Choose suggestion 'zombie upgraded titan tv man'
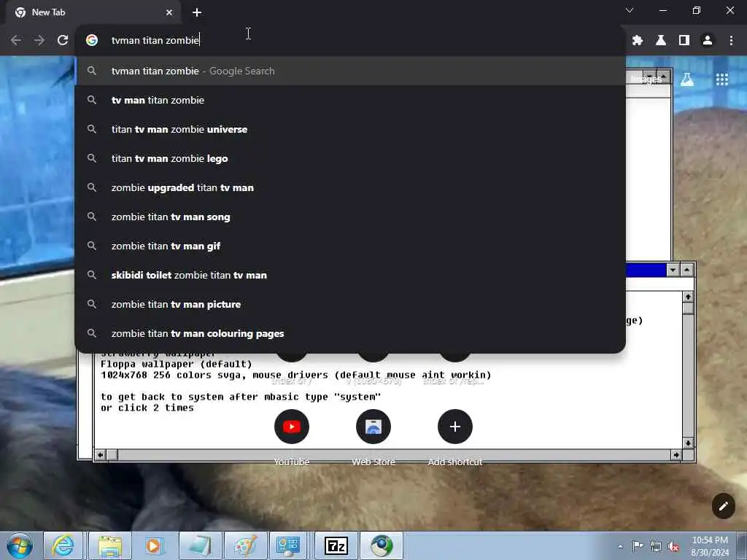 coord(350,187)
